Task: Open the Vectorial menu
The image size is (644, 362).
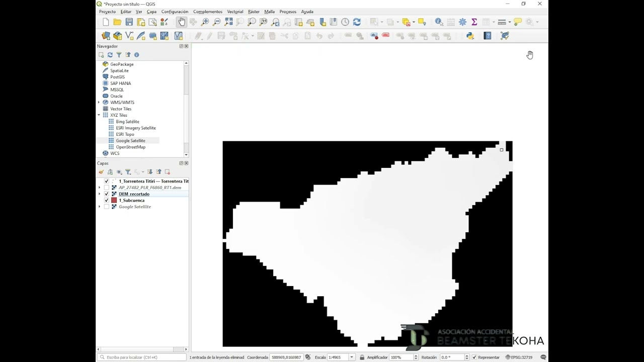Action: (235, 12)
